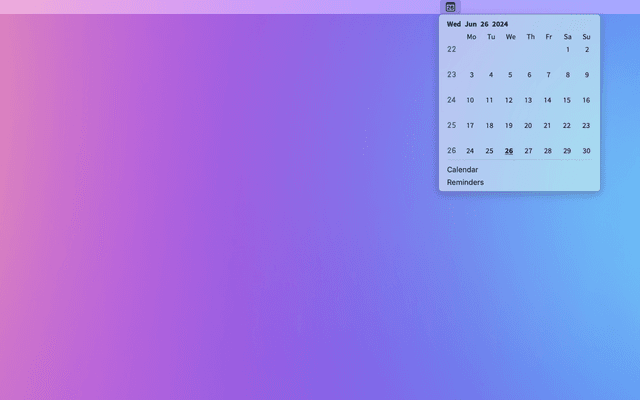Click the Su weekday header
The width and height of the screenshot is (640, 400).
pos(586,37)
